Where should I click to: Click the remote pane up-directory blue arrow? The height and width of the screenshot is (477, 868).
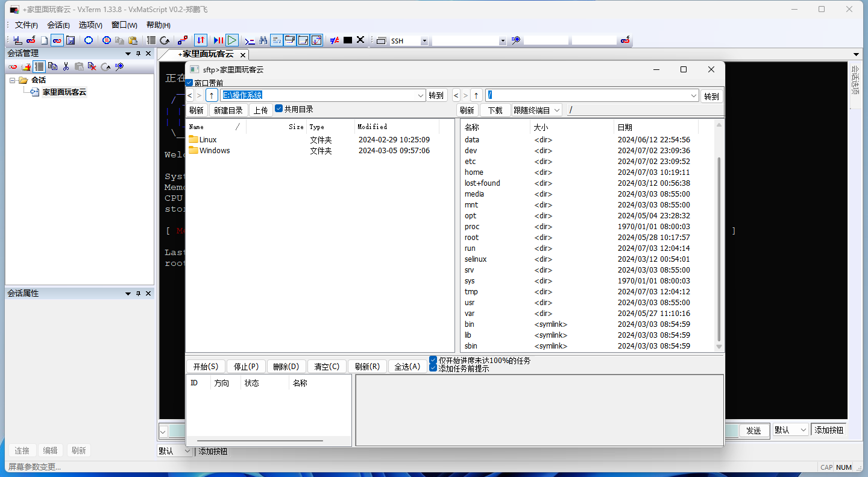(x=476, y=95)
